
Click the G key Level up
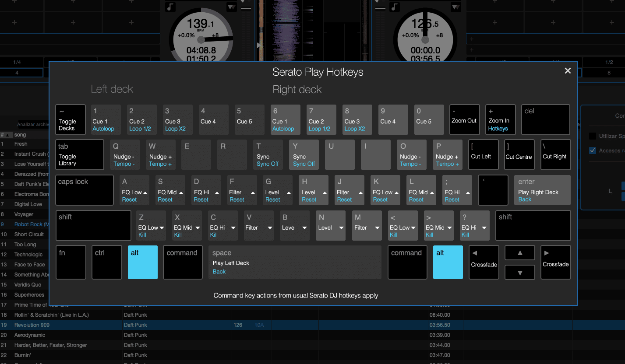[x=278, y=190]
